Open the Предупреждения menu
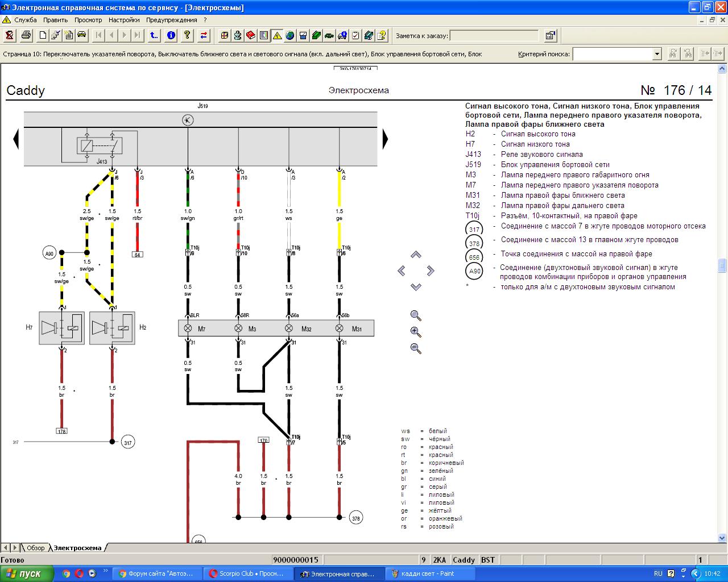Image resolution: width=728 pixels, height=582 pixels. coord(172,20)
